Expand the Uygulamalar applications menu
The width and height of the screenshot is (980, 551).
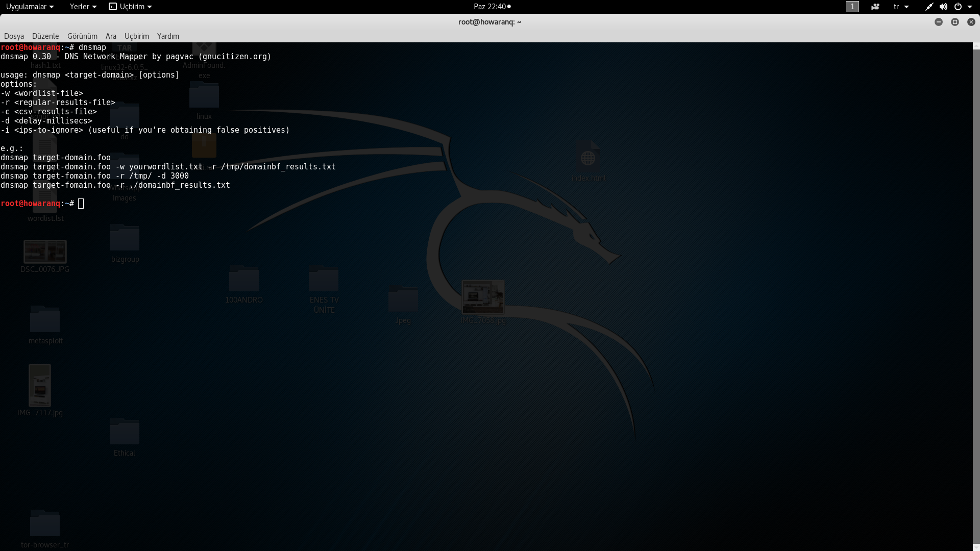pos(30,7)
